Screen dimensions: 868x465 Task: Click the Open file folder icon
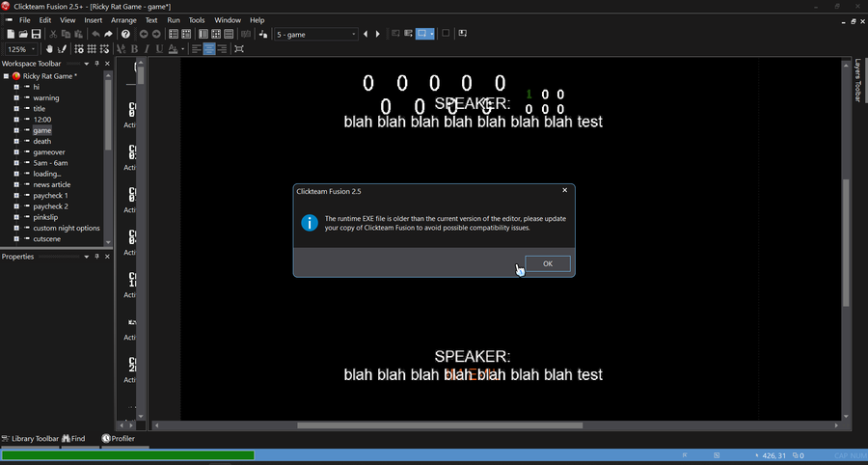23,35
